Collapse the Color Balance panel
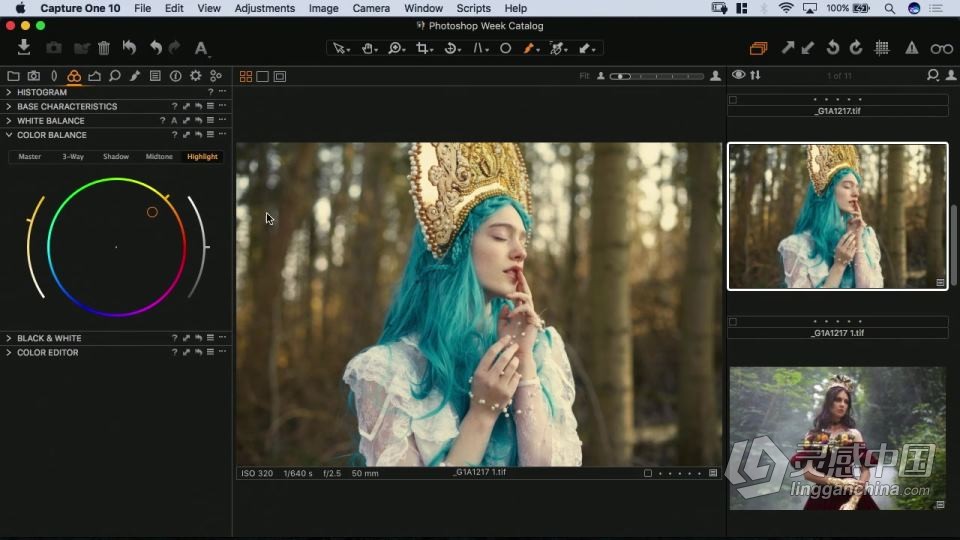The height and width of the screenshot is (540, 960). click(9, 135)
